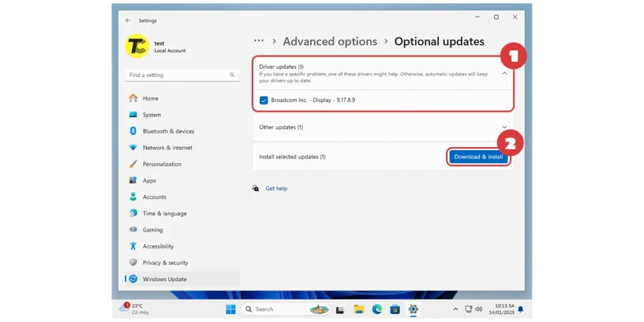Click the Find a setting search box
644x322 pixels.
[x=182, y=75]
